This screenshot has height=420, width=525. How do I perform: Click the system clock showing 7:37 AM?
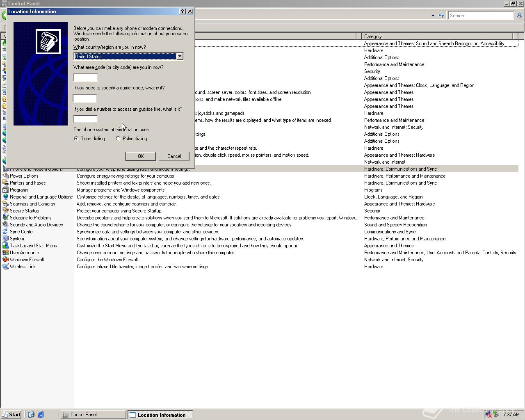511,415
